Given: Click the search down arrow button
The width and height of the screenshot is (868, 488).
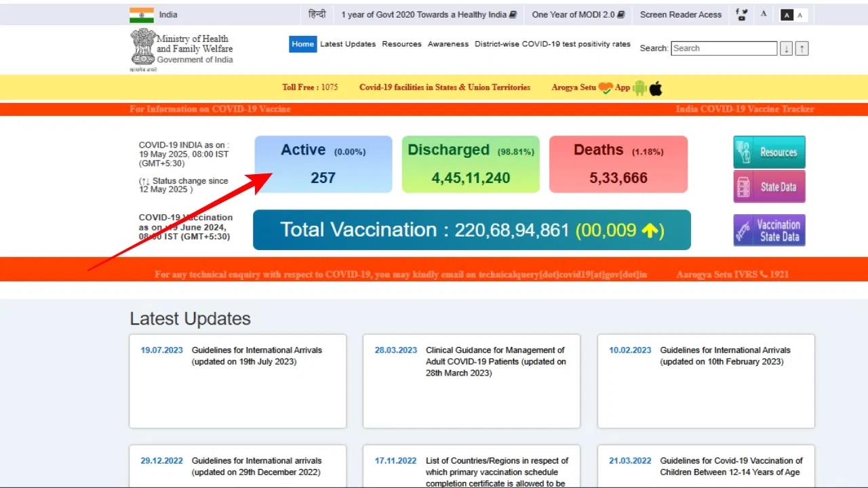Looking at the screenshot, I should [787, 48].
